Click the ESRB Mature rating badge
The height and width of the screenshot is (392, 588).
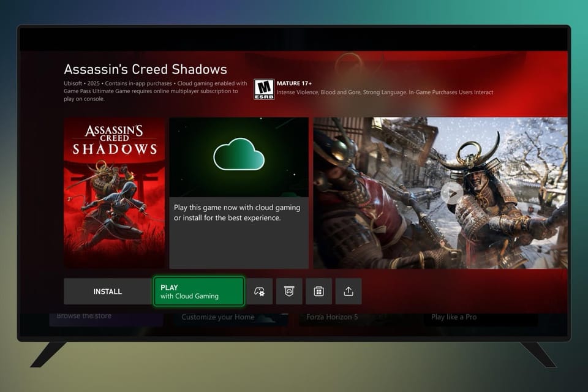pyautogui.click(x=264, y=89)
